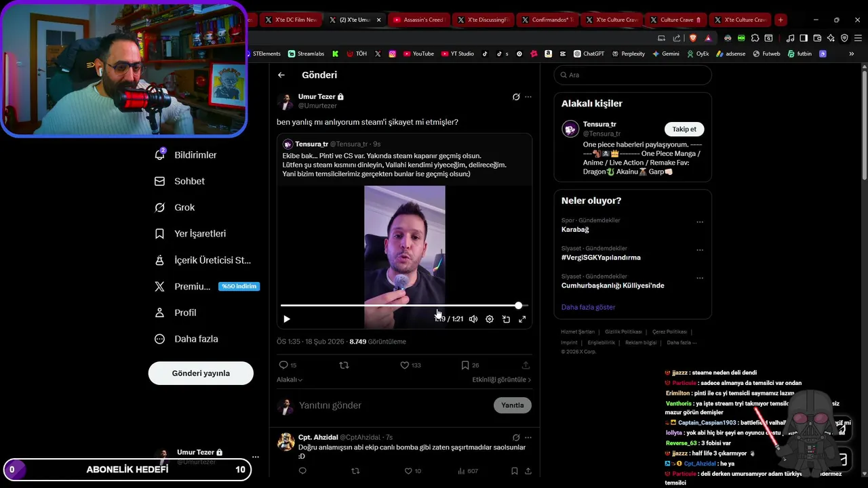This screenshot has height=488, width=868.
Task: Open browser extensions puzzle icon
Action: [754, 38]
